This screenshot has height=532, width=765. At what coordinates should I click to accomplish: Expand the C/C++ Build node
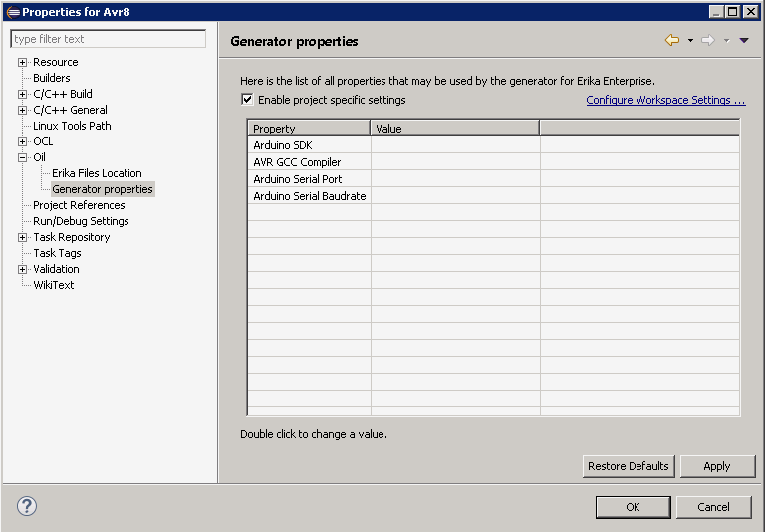pos(22,94)
